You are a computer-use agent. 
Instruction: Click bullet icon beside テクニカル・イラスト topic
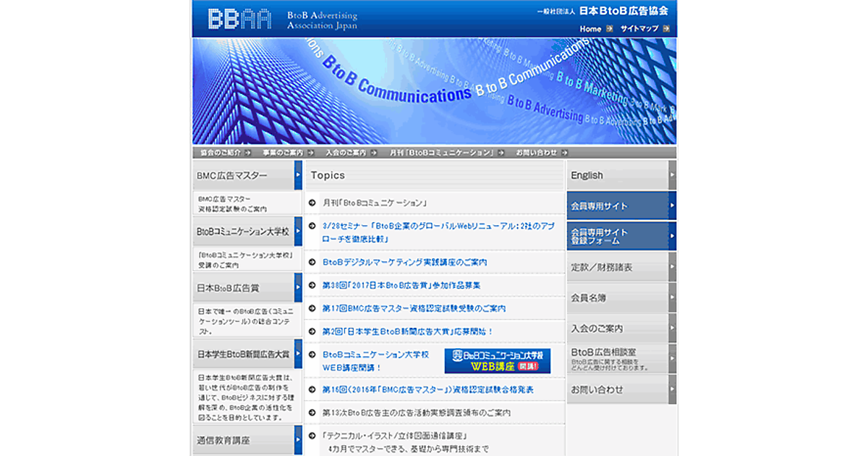point(312,436)
